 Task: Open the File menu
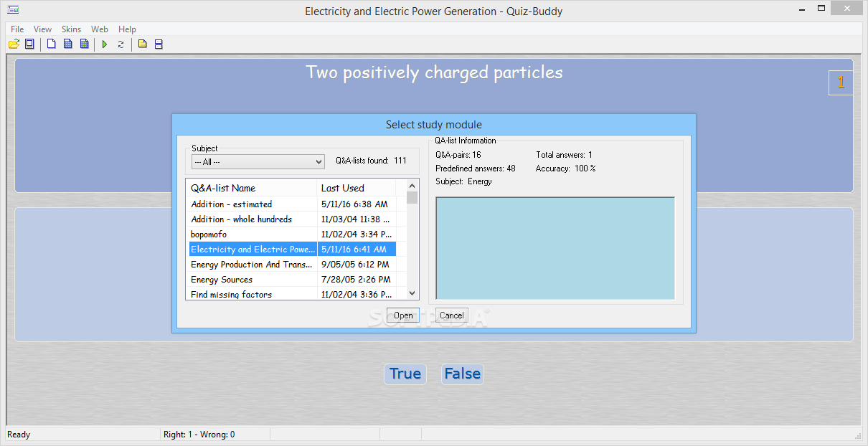coord(17,29)
